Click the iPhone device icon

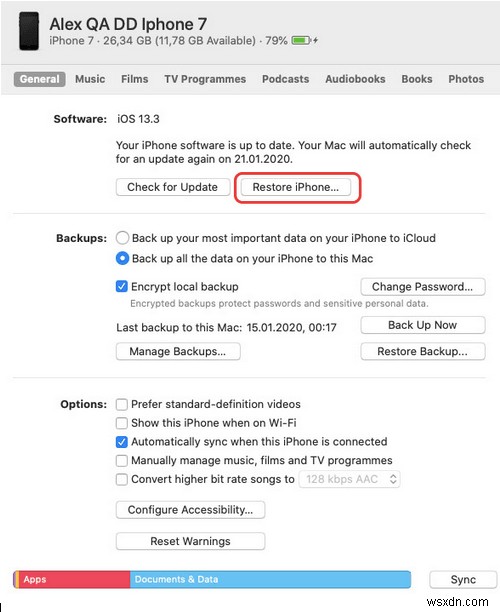[29, 31]
